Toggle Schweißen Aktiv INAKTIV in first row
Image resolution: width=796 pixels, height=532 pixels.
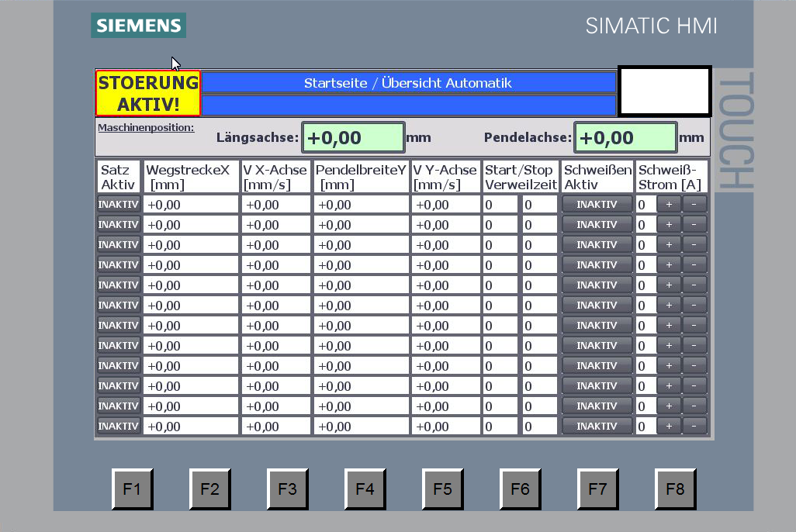[597, 204]
